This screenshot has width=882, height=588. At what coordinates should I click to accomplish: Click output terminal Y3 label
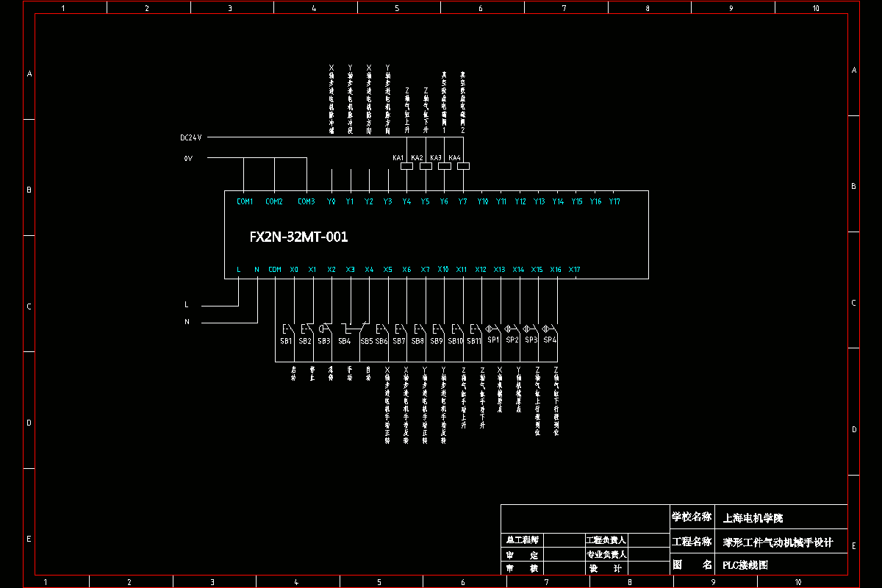387,201
